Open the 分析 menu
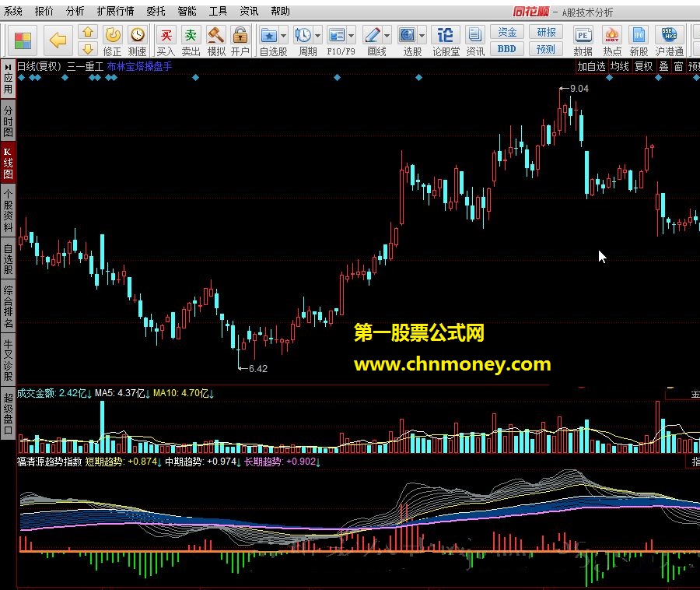Viewport: 700px width, 590px height. pos(75,11)
